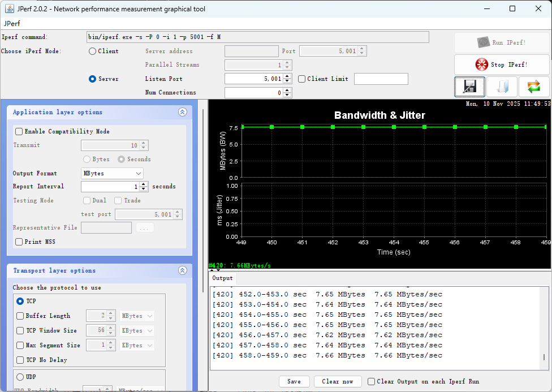Increase the Report Interval seconds value
The height and width of the screenshot is (392, 552).
pyautogui.click(x=144, y=184)
